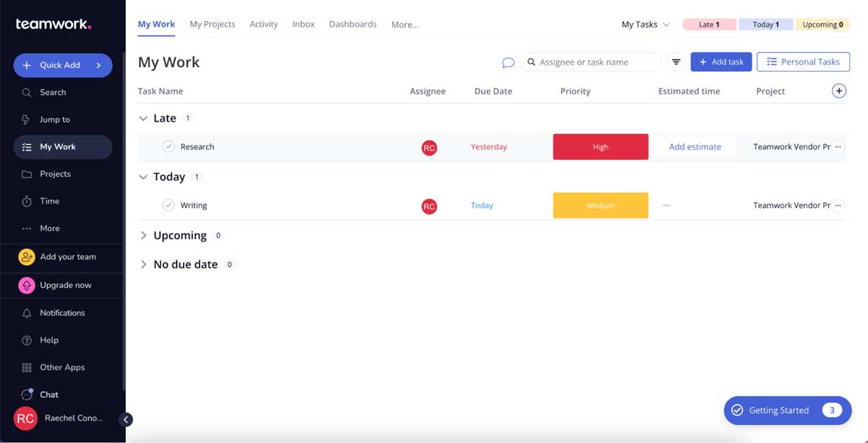Click the Add task button
This screenshot has width=868, height=443.
pyautogui.click(x=720, y=62)
